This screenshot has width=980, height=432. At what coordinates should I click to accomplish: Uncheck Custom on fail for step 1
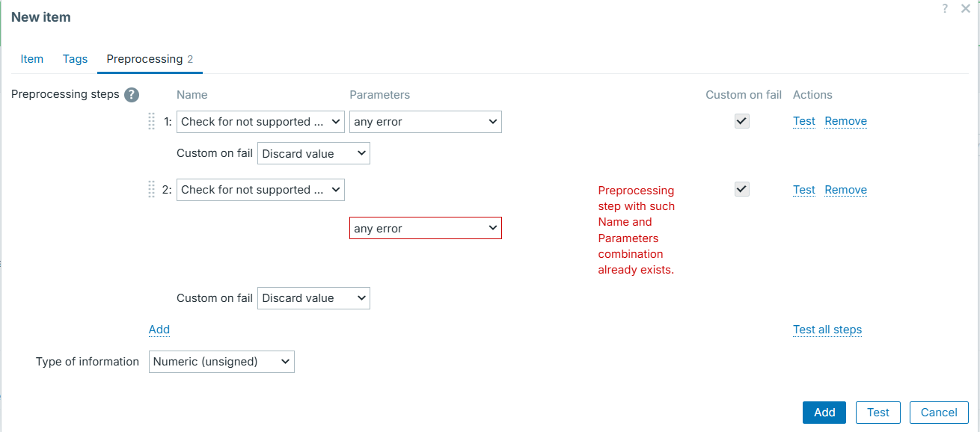click(x=741, y=121)
